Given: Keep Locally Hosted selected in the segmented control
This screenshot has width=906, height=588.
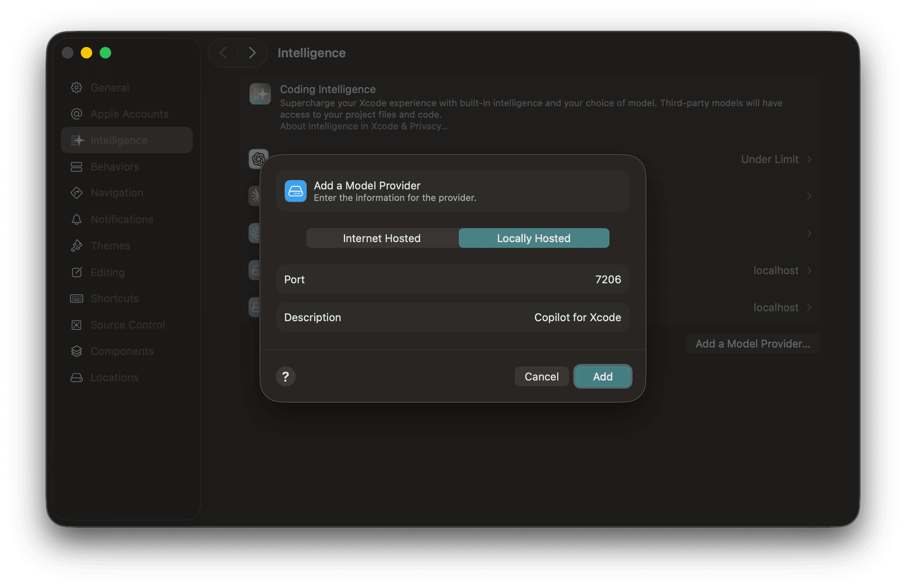Looking at the screenshot, I should point(533,238).
